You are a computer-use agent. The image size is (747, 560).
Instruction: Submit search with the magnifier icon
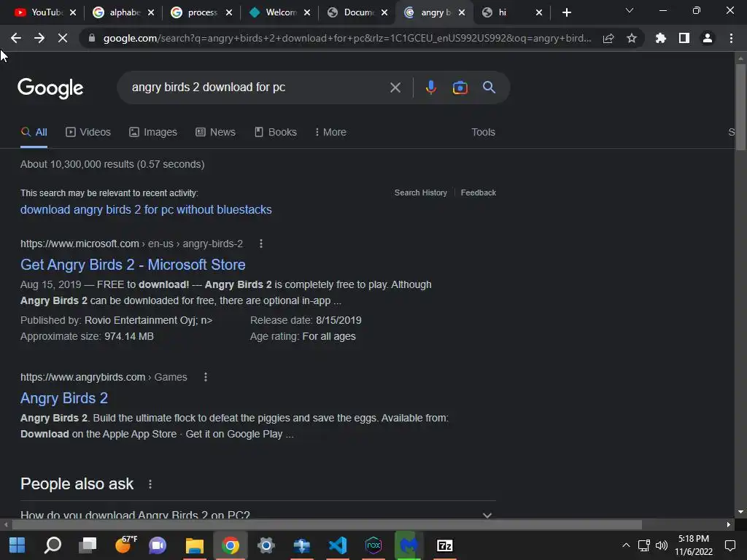489,87
